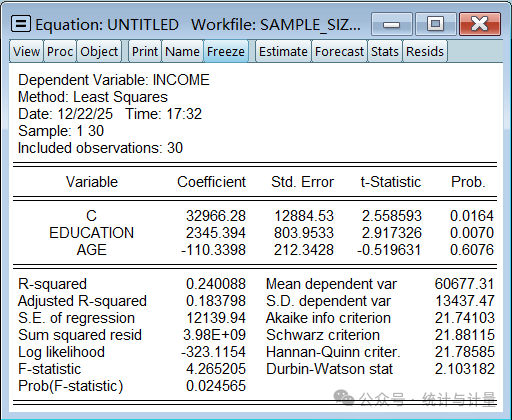Image resolution: width=512 pixels, height=420 pixels.
Task: Click S.E. of regression value 12139.94
Action: click(216, 318)
